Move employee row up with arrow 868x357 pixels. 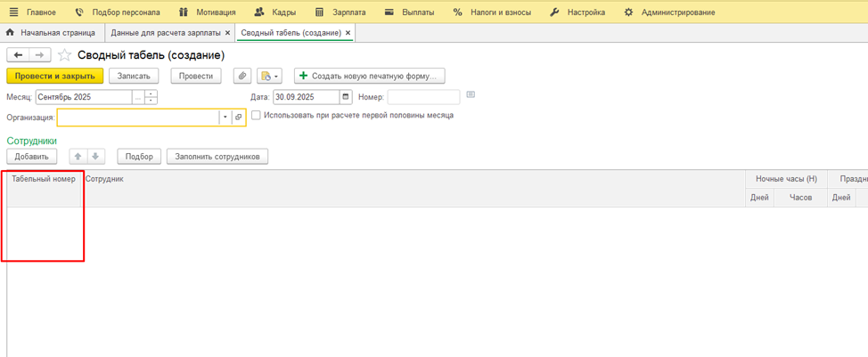(x=78, y=157)
